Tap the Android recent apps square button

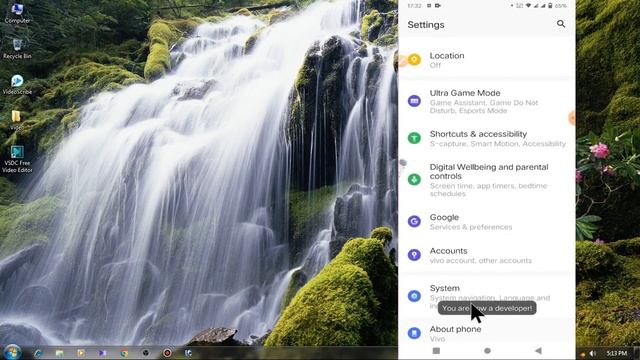(436, 351)
